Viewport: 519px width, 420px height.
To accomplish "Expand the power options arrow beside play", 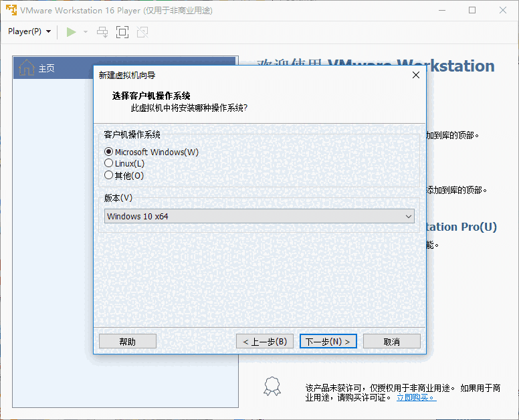I will tap(86, 32).
